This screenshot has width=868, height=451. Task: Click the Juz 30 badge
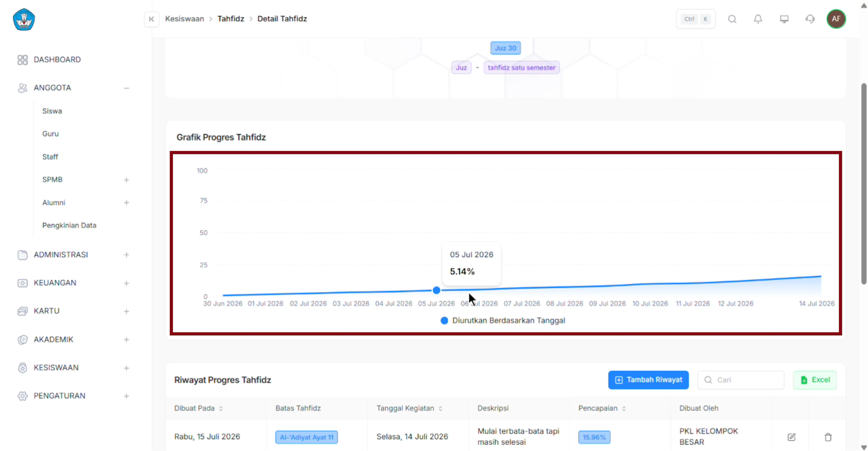point(505,48)
